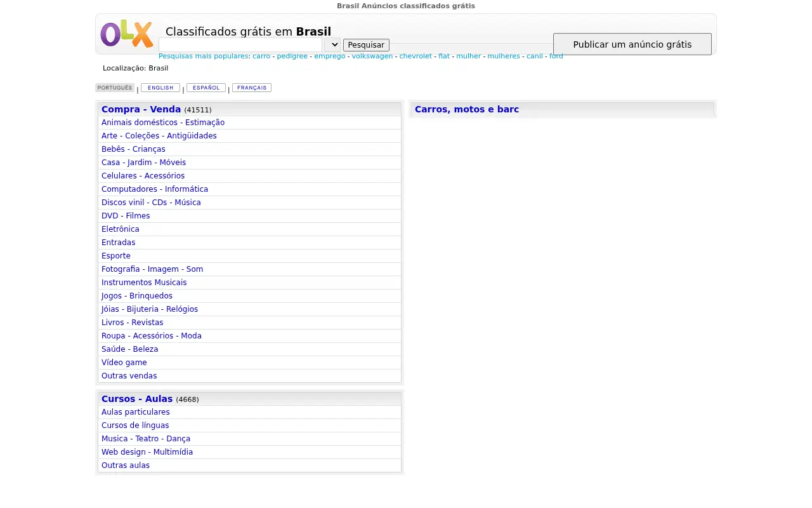Image resolution: width=812 pixels, height=508 pixels.
Task: Browse Celulares - Acessórios listings
Action: [143, 176]
